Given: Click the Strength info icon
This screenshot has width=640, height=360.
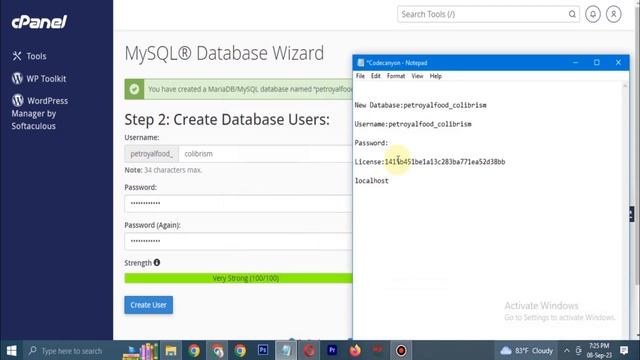Looking at the screenshot, I should tap(157, 262).
